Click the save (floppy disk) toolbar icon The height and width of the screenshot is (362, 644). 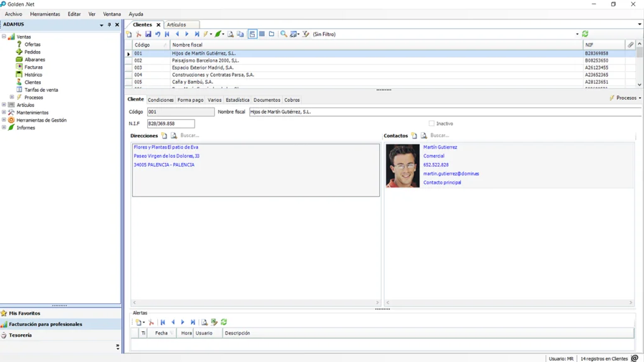click(x=148, y=34)
